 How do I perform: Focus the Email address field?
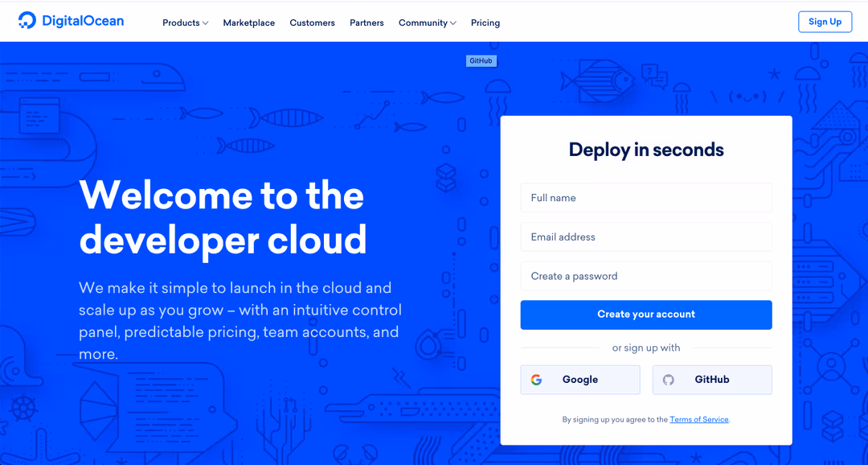(646, 237)
